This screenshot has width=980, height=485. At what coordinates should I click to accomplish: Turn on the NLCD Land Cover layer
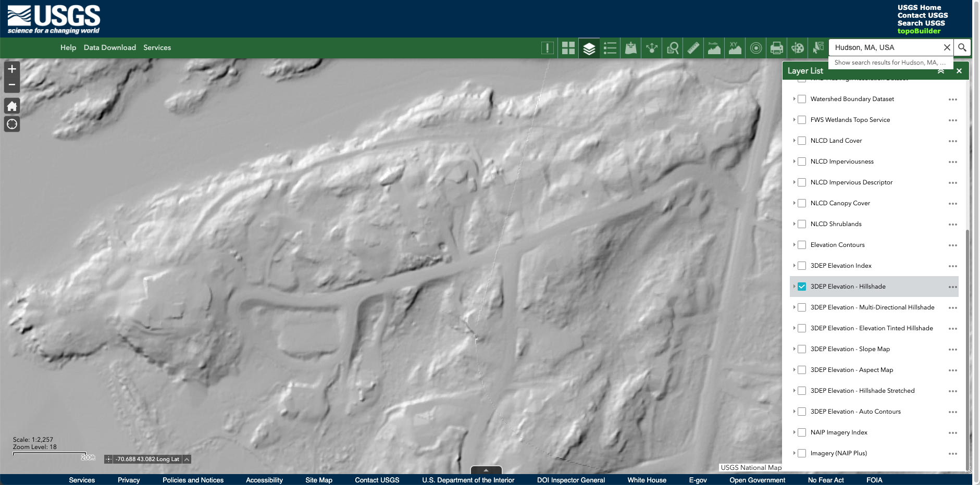tap(802, 141)
